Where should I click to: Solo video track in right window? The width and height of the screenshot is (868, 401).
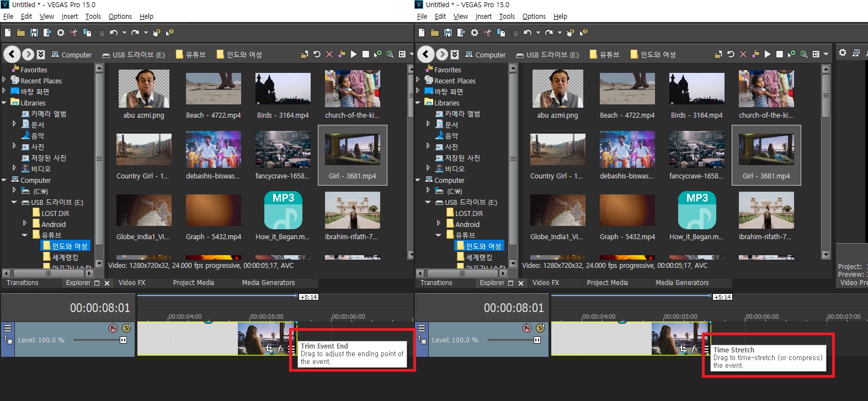click(540, 328)
